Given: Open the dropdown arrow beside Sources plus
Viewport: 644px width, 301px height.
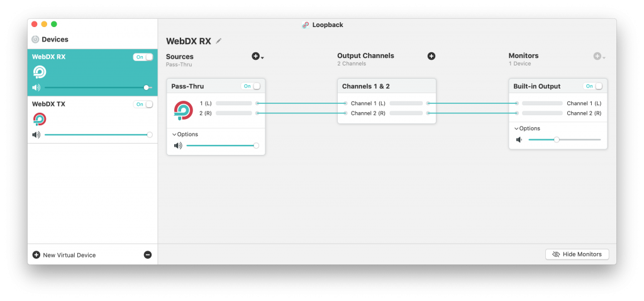Looking at the screenshot, I should 262,58.
